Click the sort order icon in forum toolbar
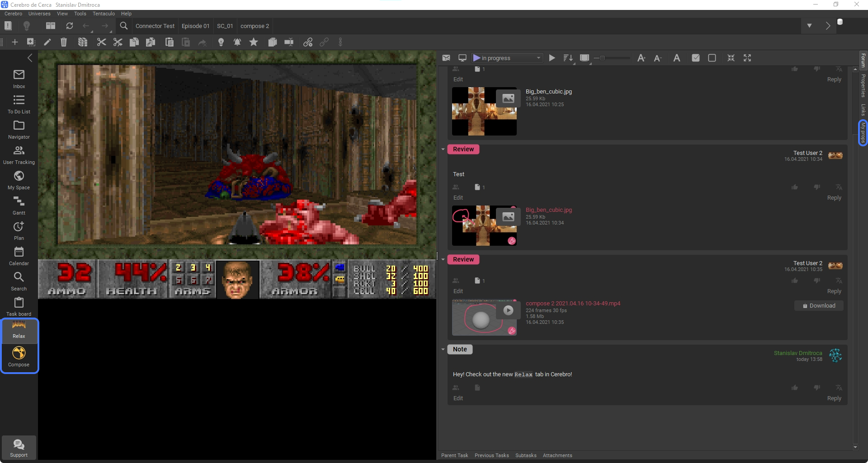Image resolution: width=868 pixels, height=463 pixels. coord(568,58)
